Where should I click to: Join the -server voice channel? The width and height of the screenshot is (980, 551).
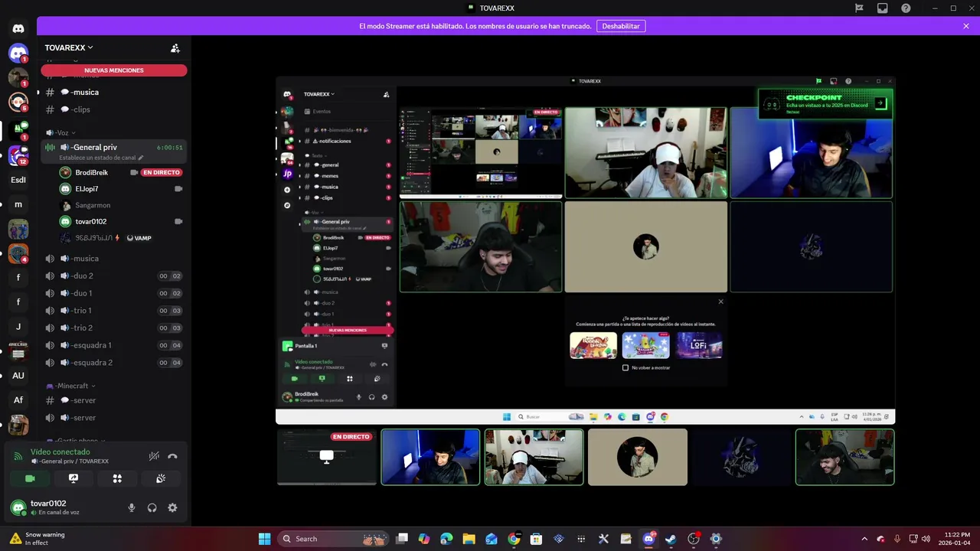point(114,418)
